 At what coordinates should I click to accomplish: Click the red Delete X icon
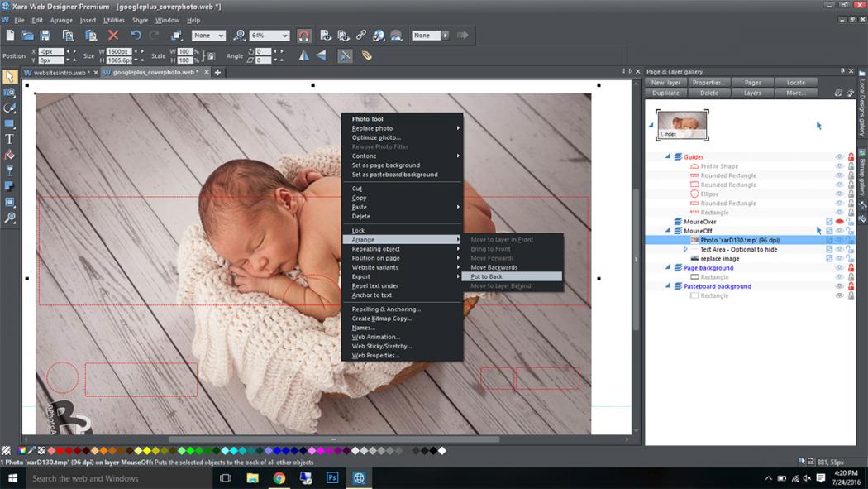[x=113, y=36]
